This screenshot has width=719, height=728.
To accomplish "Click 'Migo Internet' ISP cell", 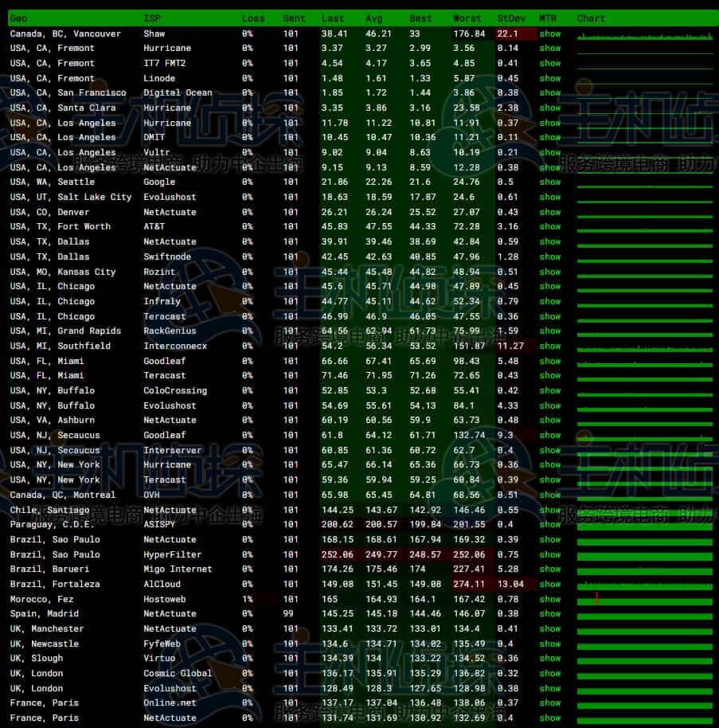I will click(178, 569).
